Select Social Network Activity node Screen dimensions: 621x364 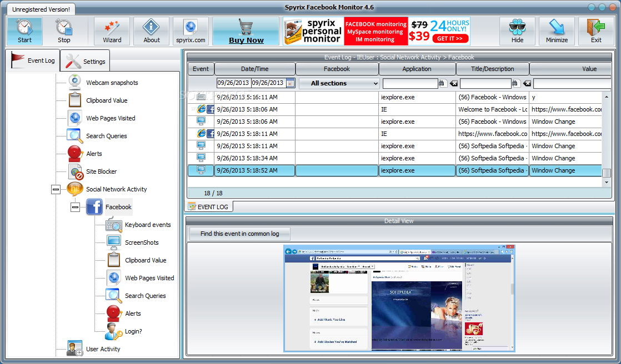pyautogui.click(x=117, y=189)
